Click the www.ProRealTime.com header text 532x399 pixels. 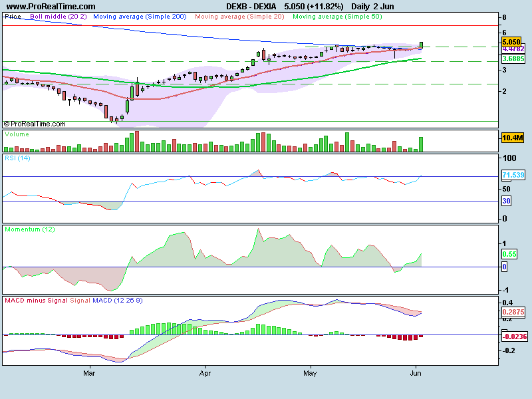click(x=51, y=7)
